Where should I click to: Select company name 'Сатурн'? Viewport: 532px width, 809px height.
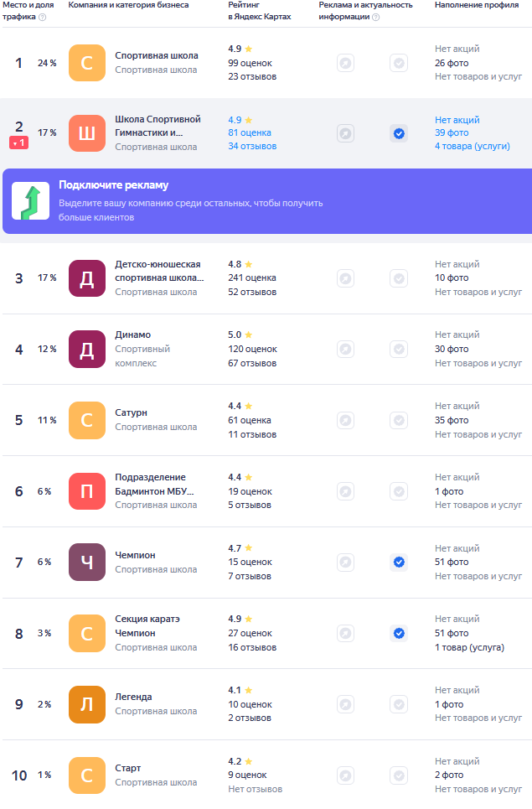131,412
